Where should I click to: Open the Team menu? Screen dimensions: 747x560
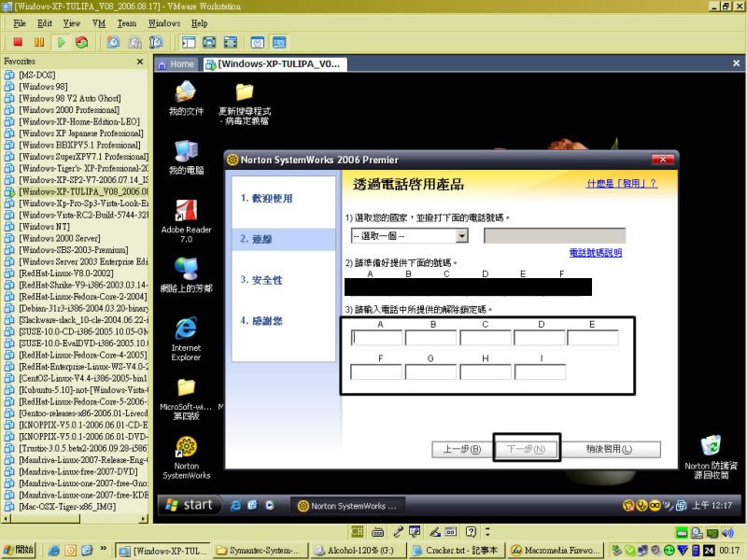tap(127, 22)
